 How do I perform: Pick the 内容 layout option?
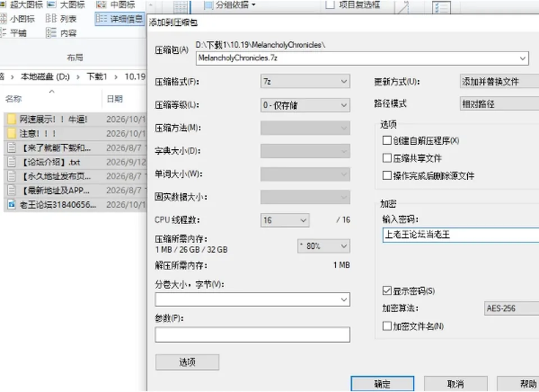61,33
